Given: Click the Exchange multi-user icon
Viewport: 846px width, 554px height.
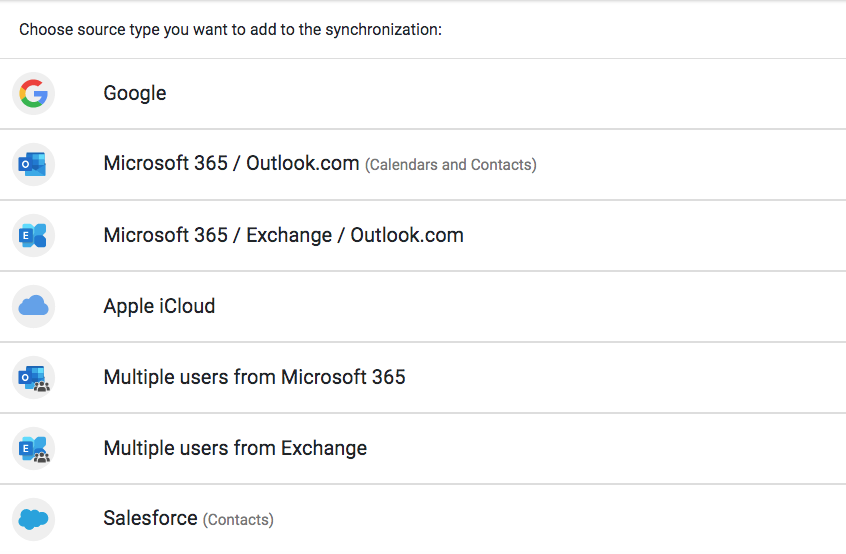Looking at the screenshot, I should (x=33, y=449).
